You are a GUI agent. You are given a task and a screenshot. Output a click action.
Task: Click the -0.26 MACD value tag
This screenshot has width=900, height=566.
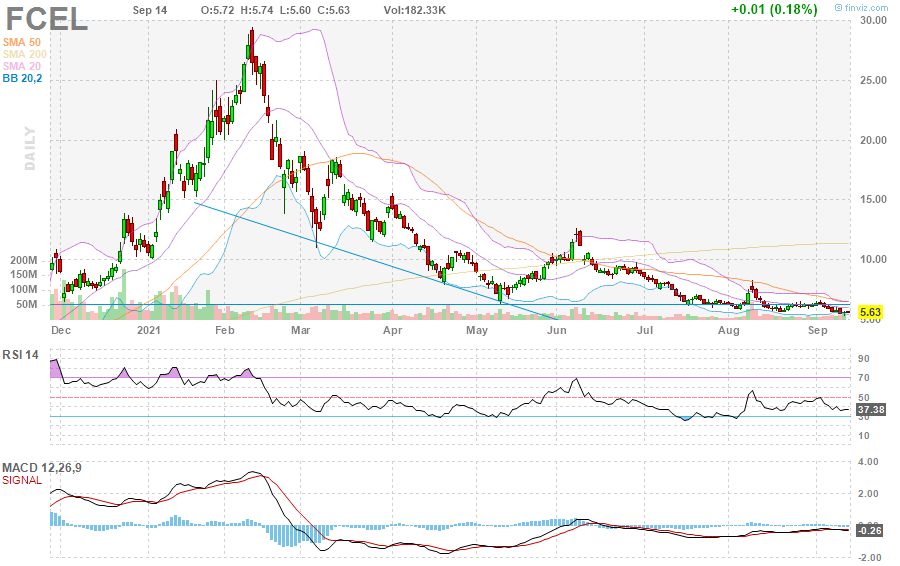871,530
